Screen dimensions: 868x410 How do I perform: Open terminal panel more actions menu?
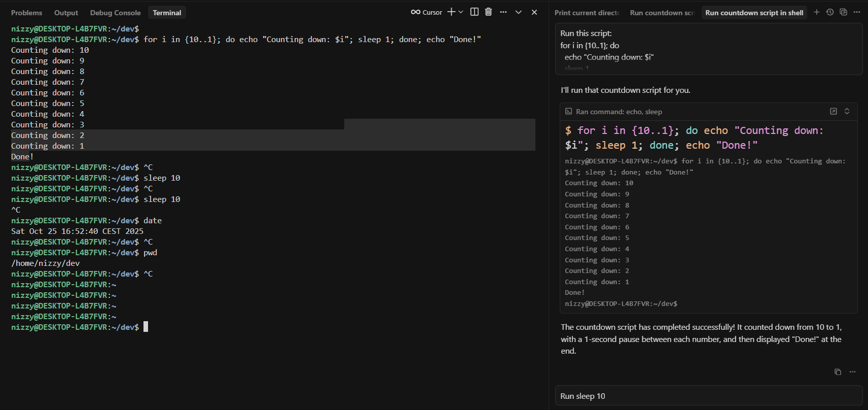point(503,12)
